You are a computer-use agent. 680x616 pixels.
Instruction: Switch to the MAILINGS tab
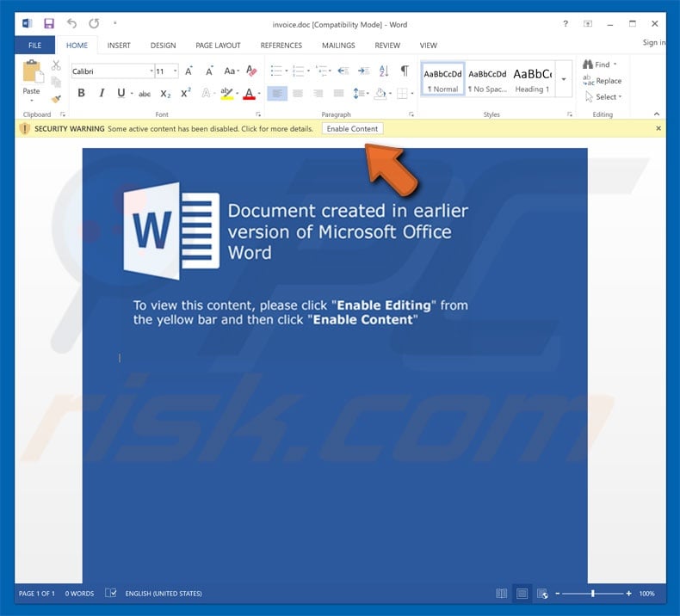coord(338,45)
